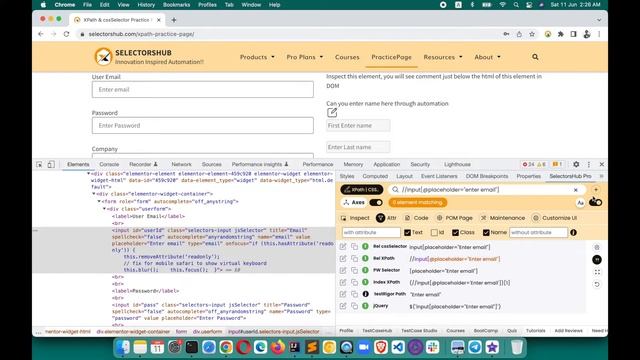
Task: Click the black quote icon in side strip
Action: (597, 260)
